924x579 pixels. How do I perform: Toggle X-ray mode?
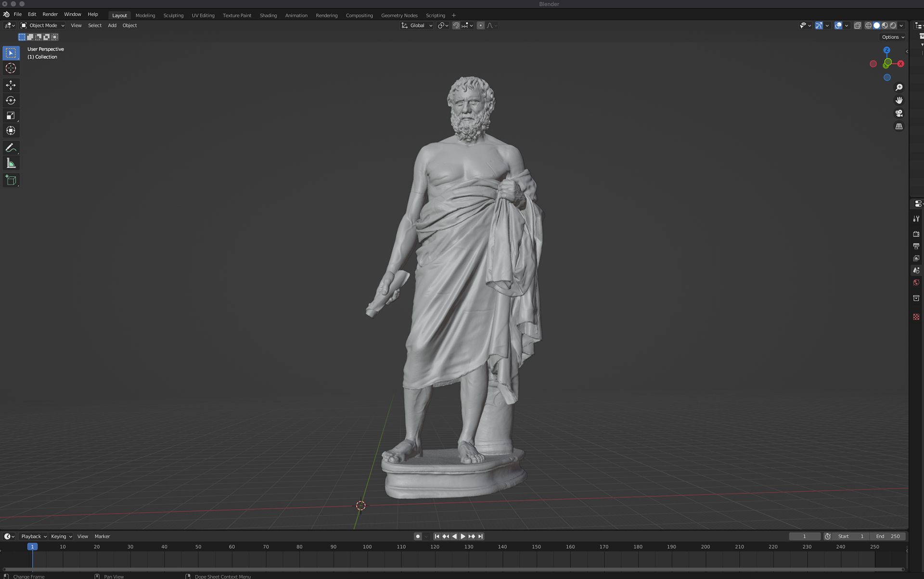click(x=858, y=26)
